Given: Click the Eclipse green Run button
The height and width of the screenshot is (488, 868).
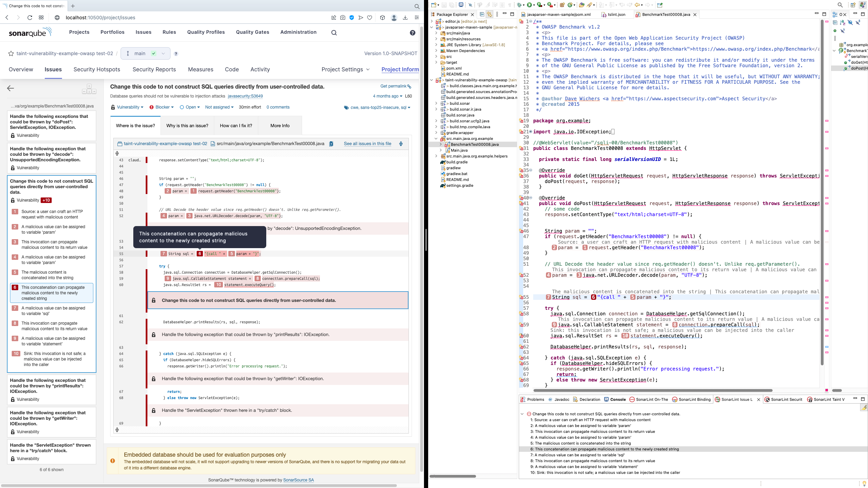Looking at the screenshot, I should [529, 5].
